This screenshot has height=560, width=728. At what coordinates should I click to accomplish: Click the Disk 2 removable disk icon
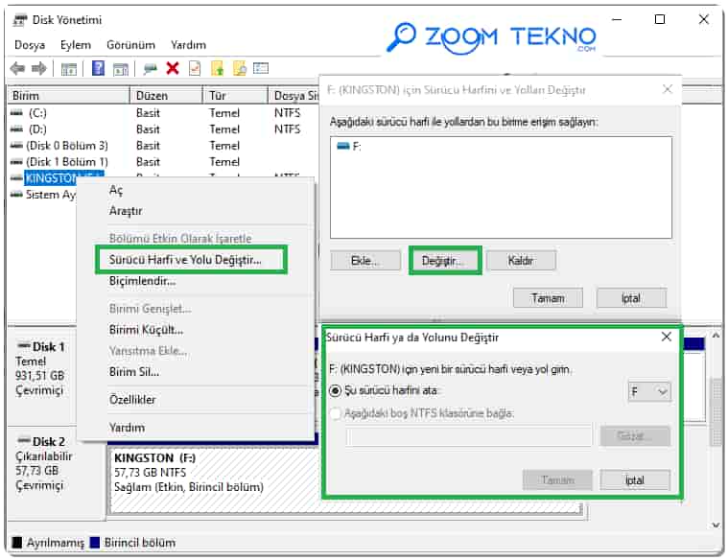(23, 440)
